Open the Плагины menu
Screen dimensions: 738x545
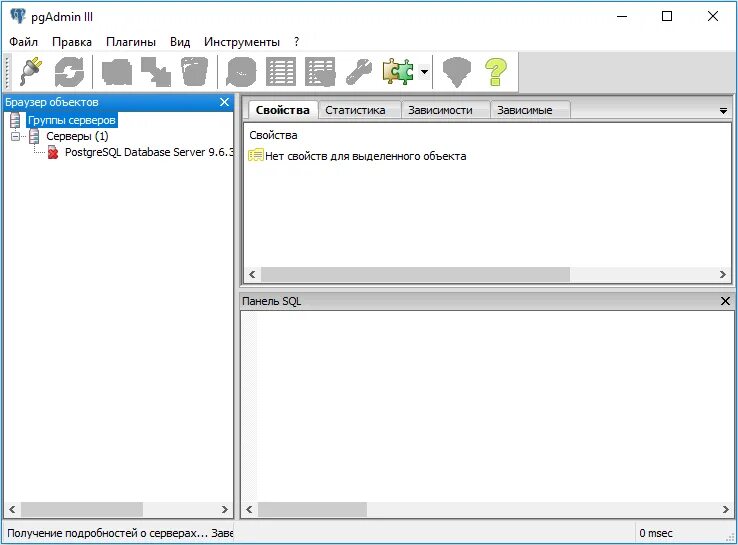131,42
